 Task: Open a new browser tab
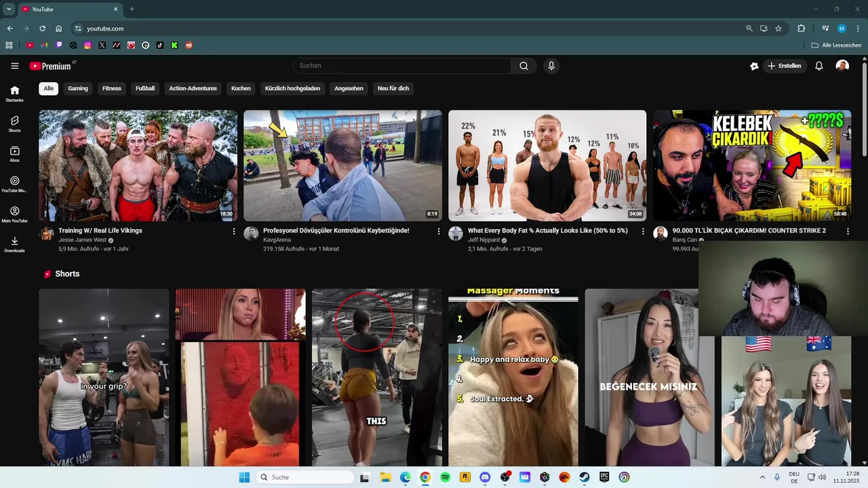tap(132, 9)
